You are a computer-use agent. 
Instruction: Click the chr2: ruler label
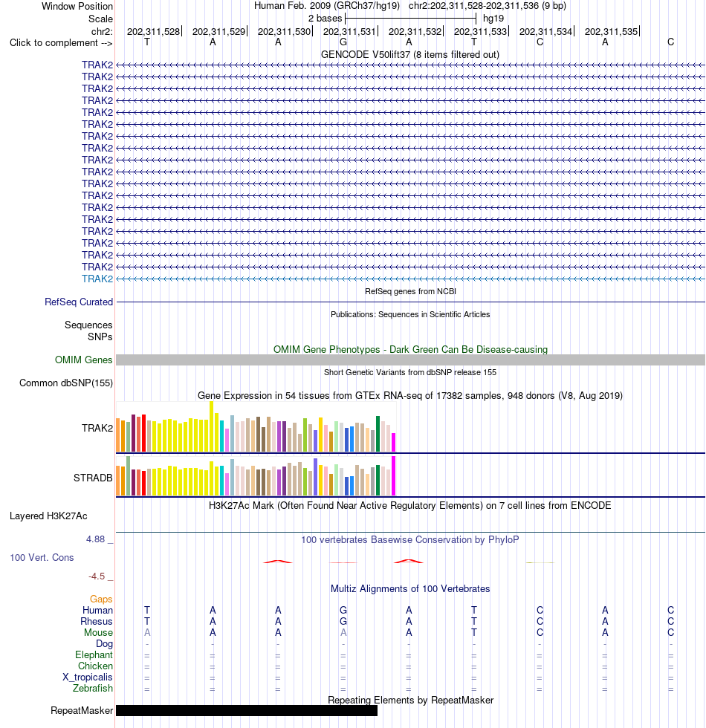click(102, 31)
